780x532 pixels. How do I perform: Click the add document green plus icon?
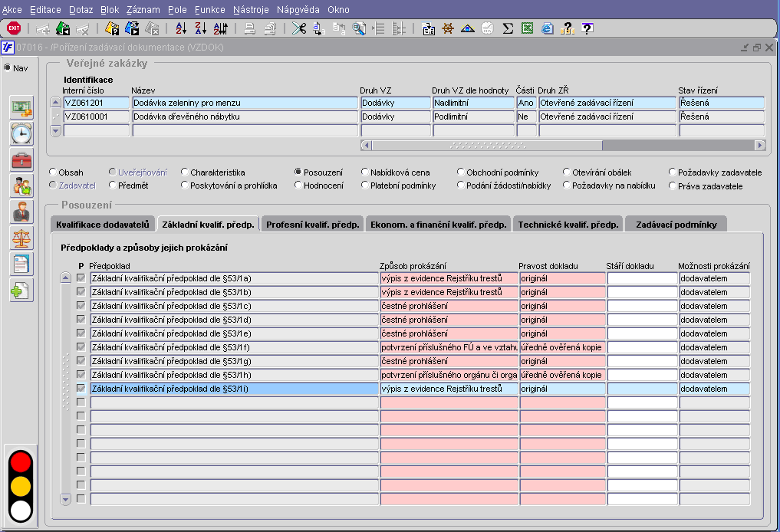[21, 290]
